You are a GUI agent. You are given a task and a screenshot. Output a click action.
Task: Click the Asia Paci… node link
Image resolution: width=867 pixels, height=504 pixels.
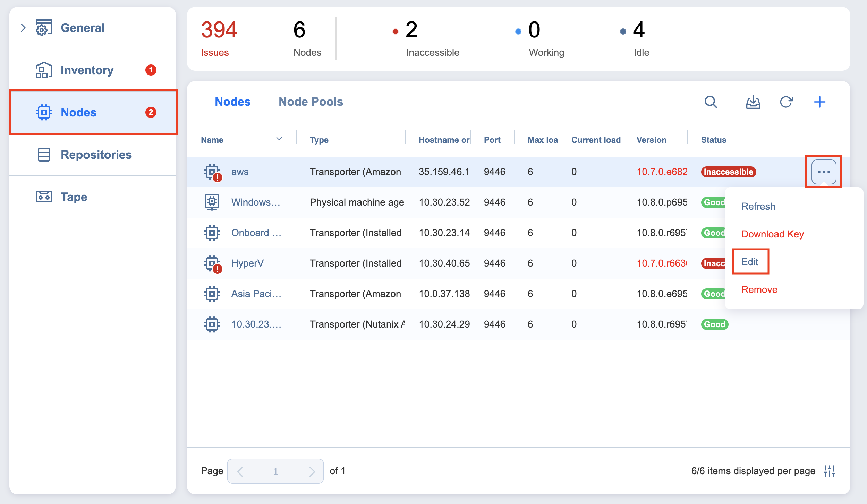[x=256, y=294]
